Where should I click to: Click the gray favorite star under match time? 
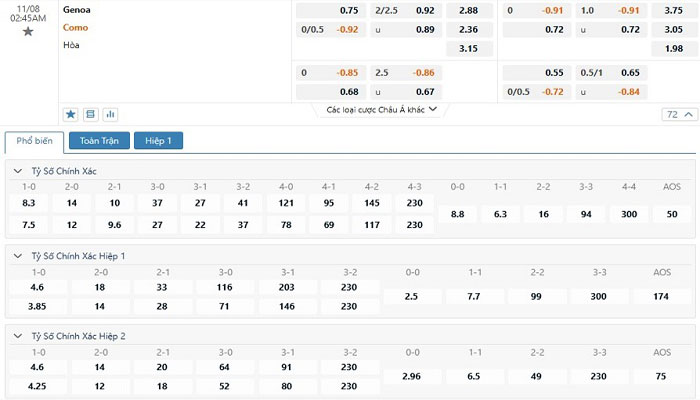coord(28,32)
